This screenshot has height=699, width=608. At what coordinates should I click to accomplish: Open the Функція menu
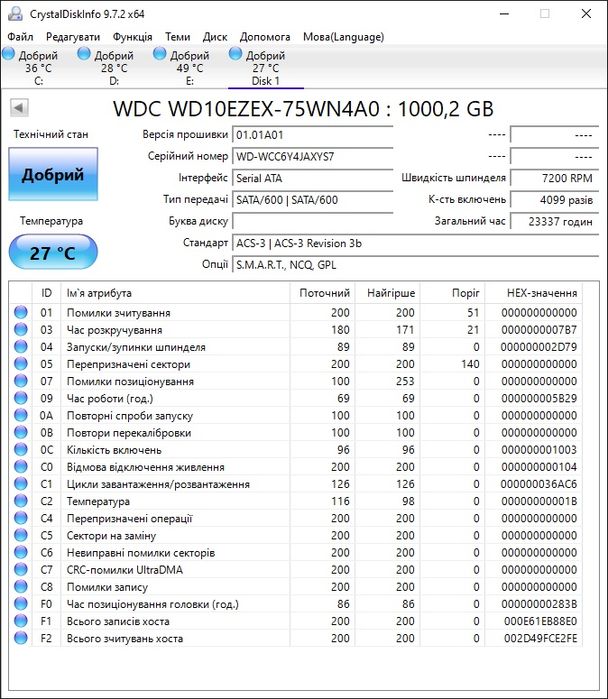[132, 37]
